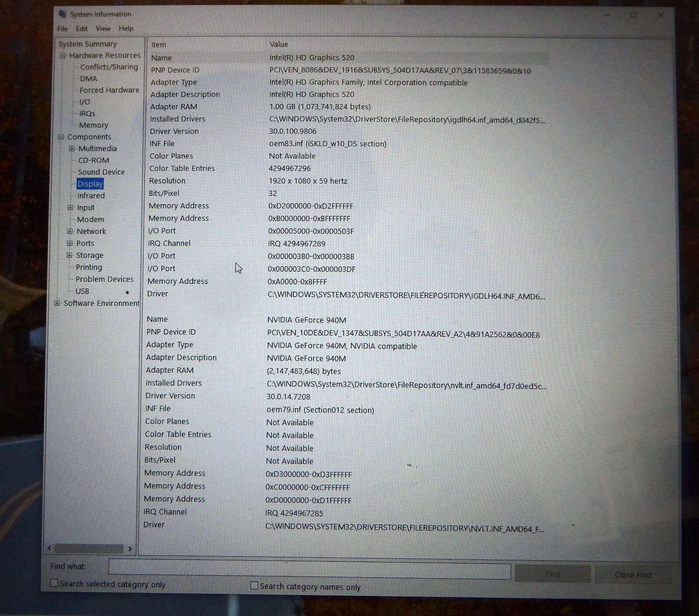The image size is (699, 616).
Task: Click the 'Find what' input field
Action: (310, 569)
